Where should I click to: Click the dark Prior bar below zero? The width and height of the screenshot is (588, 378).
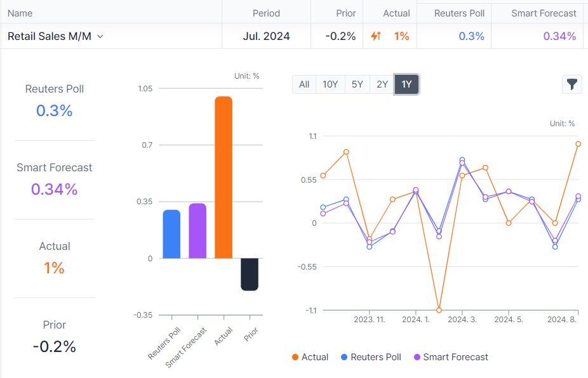(250, 274)
